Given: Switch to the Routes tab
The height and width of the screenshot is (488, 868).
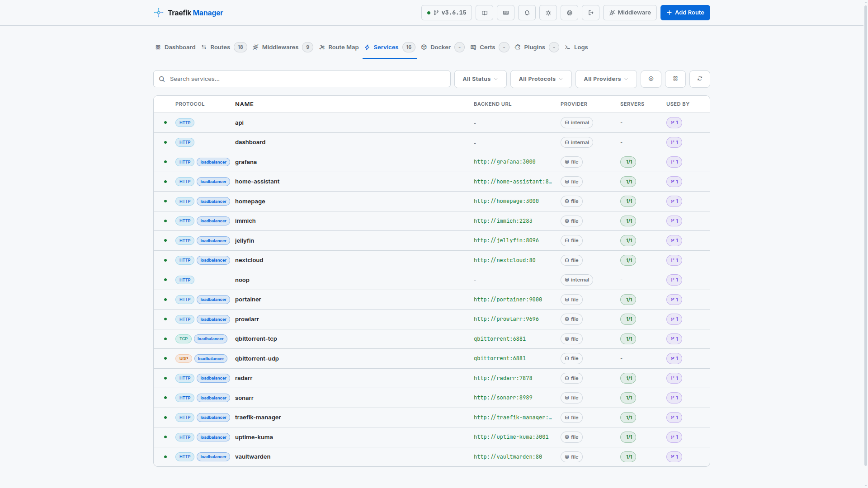Looking at the screenshot, I should pos(224,47).
